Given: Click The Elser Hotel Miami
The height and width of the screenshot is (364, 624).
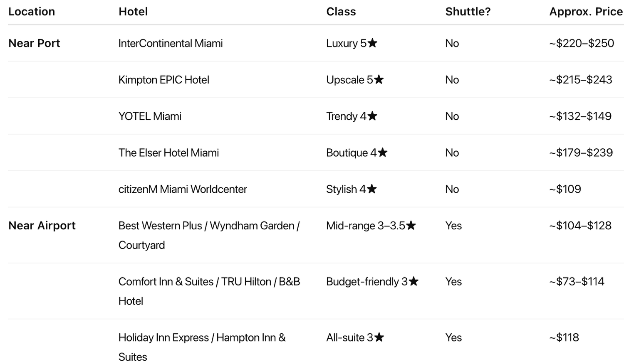Looking at the screenshot, I should coord(168,153).
